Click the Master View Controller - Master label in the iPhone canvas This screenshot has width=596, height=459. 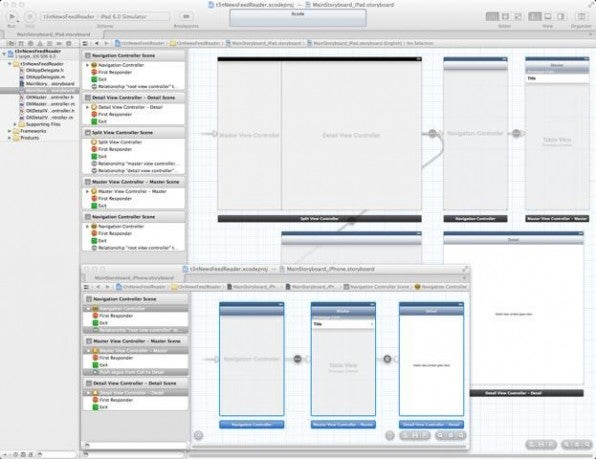343,424
